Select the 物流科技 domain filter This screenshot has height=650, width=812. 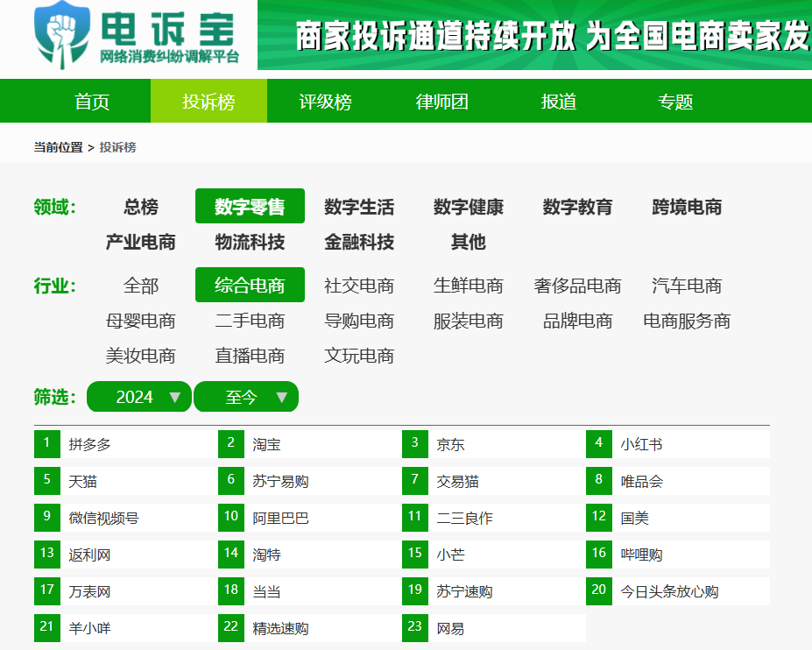click(x=250, y=242)
